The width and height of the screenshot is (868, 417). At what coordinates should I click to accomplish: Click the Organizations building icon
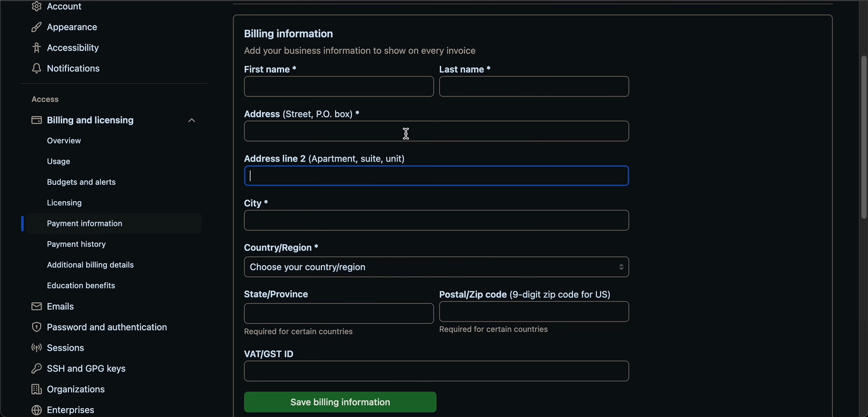point(36,389)
